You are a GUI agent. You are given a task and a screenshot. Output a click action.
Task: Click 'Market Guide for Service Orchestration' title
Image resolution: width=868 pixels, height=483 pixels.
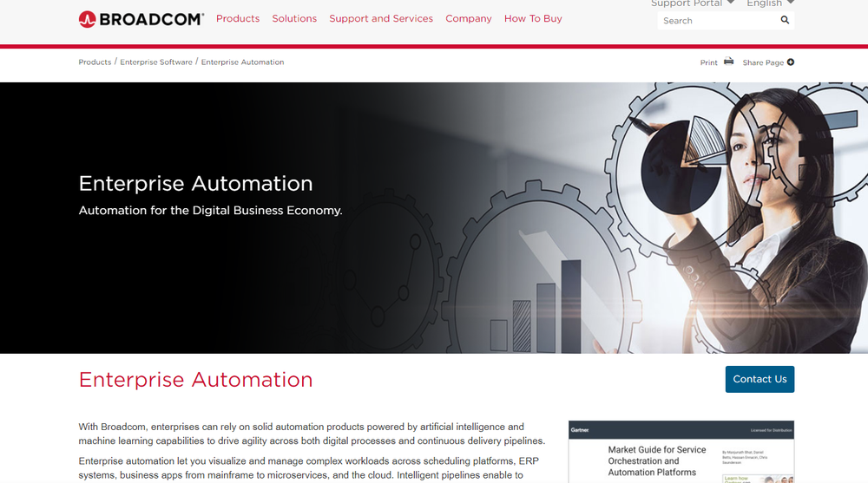657,460
